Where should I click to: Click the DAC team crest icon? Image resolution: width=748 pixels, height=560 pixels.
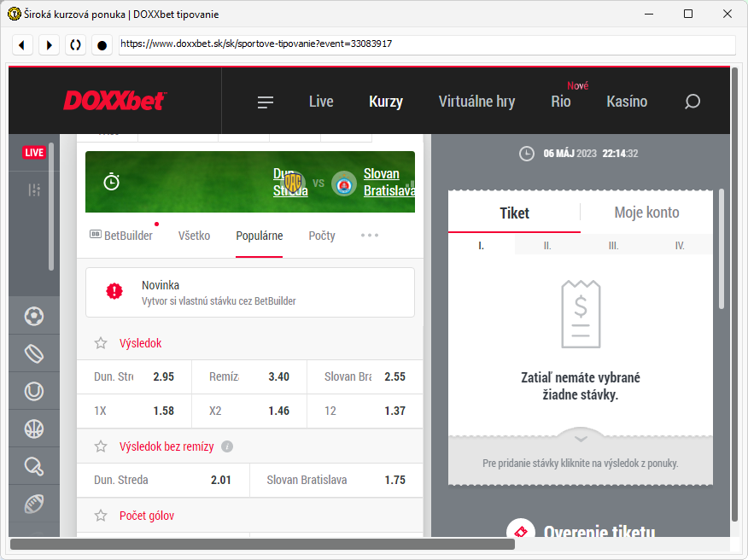point(292,183)
